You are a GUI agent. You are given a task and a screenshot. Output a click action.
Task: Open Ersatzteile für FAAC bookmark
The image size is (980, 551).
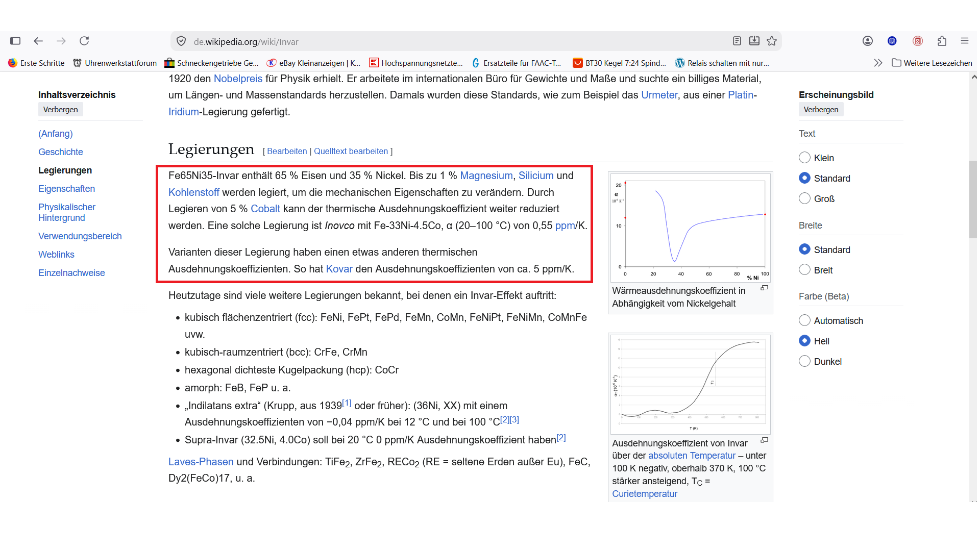(516, 63)
